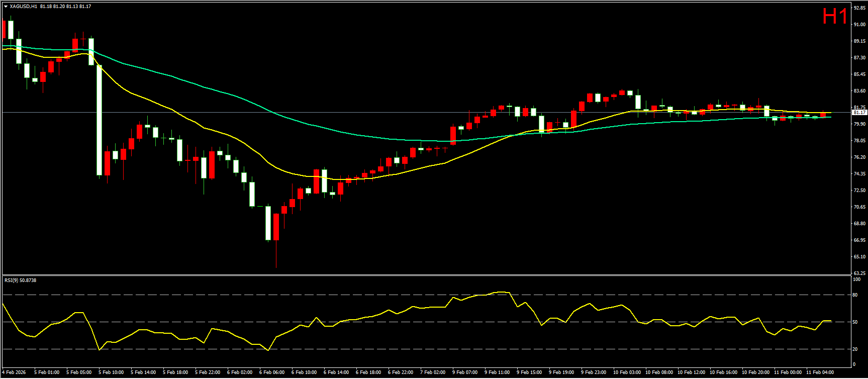Click the current price tag 81.17
868x379 pixels.
click(859, 113)
